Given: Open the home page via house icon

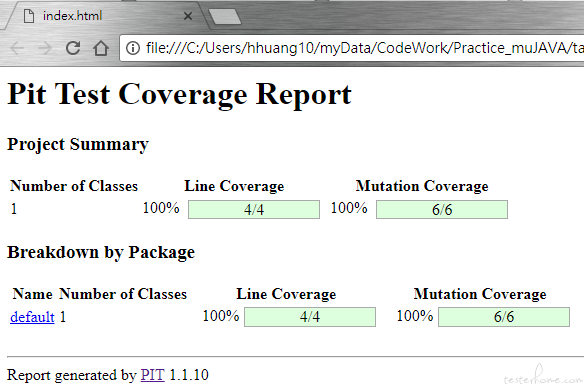Looking at the screenshot, I should click(101, 48).
